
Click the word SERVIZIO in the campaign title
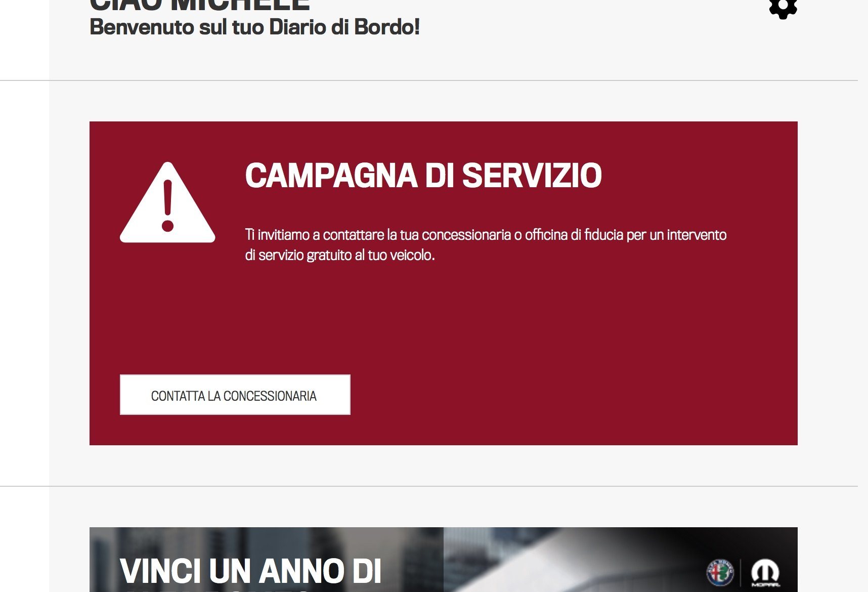[x=532, y=176]
